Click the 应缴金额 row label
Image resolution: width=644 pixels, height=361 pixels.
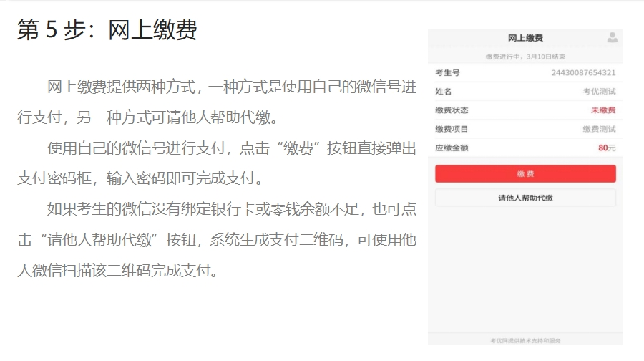[x=452, y=148]
